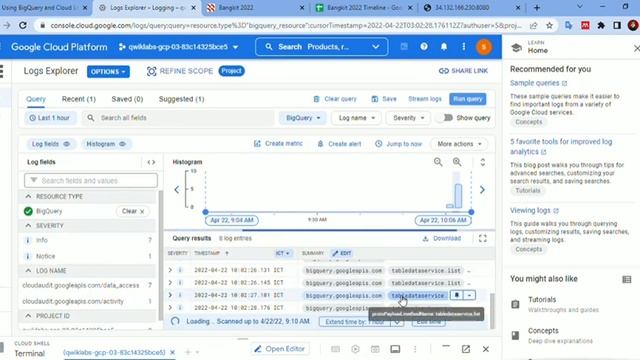Pin the tabledataservice summary field
The height and width of the screenshot is (360, 640).
click(457, 295)
